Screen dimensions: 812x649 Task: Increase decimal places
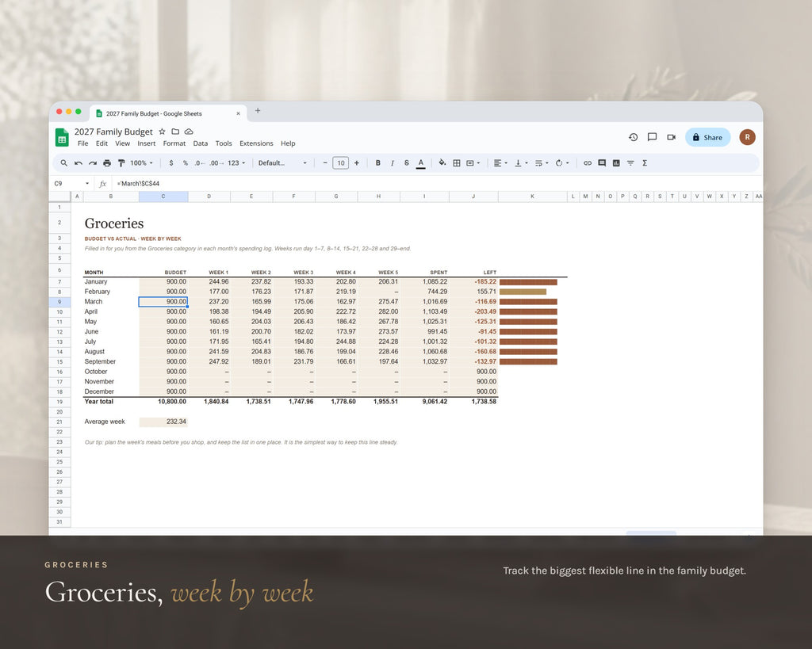216,163
